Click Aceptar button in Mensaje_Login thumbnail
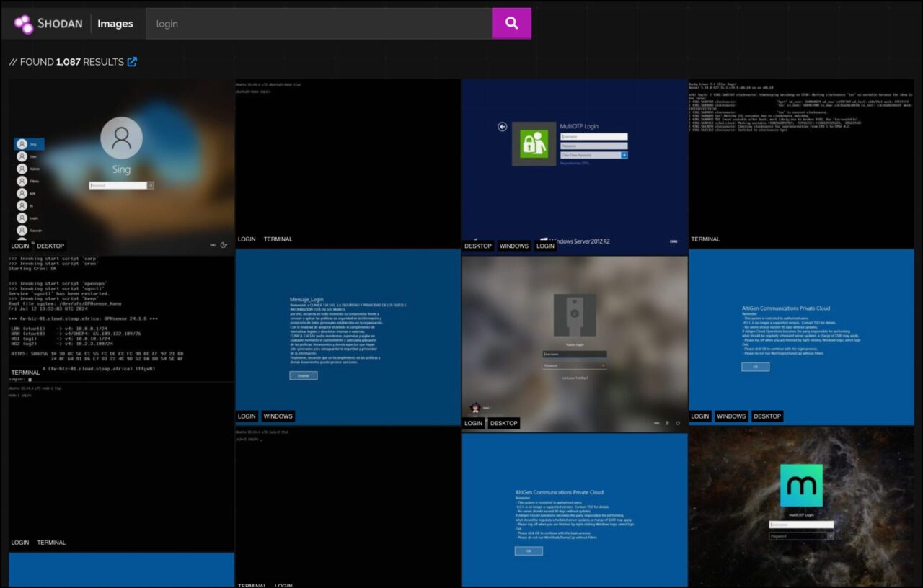Screen dimensions: 923x588 click(303, 375)
